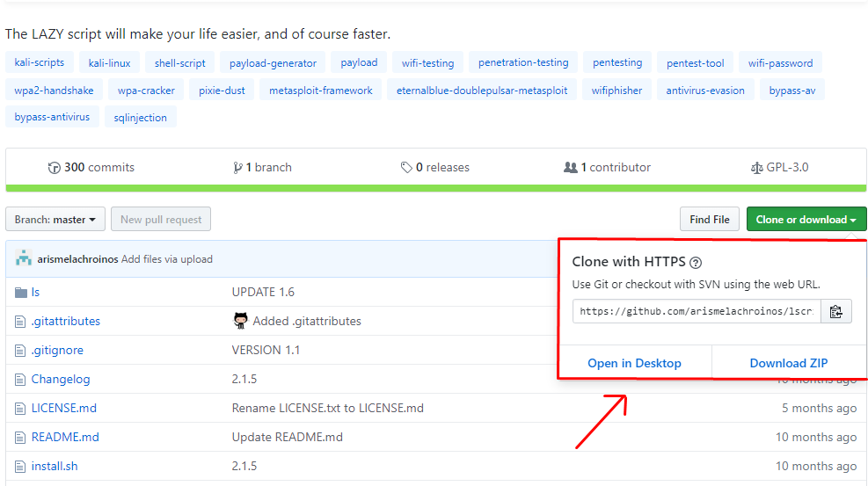Click the ls folder icon
The height and width of the screenshot is (486, 868).
click(x=21, y=293)
